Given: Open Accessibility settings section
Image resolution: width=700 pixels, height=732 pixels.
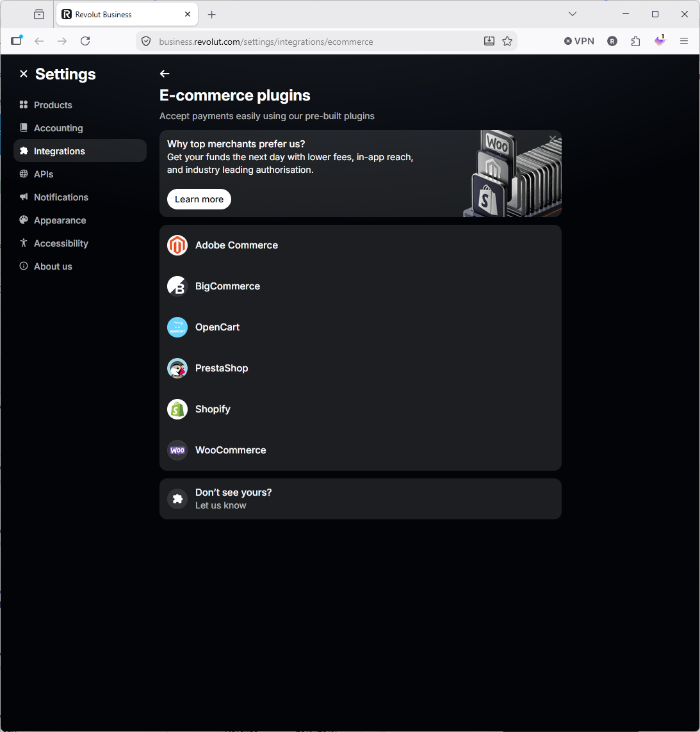Looking at the screenshot, I should tap(80, 243).
